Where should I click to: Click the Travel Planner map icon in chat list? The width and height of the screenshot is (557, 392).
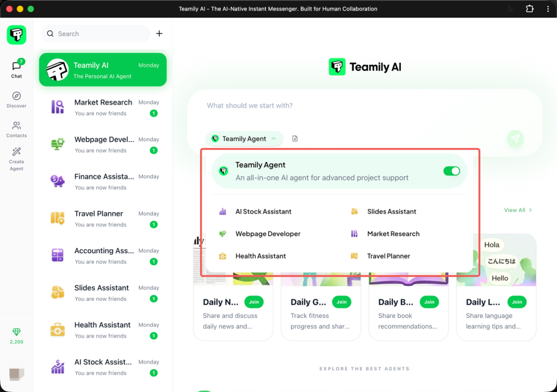(x=58, y=218)
